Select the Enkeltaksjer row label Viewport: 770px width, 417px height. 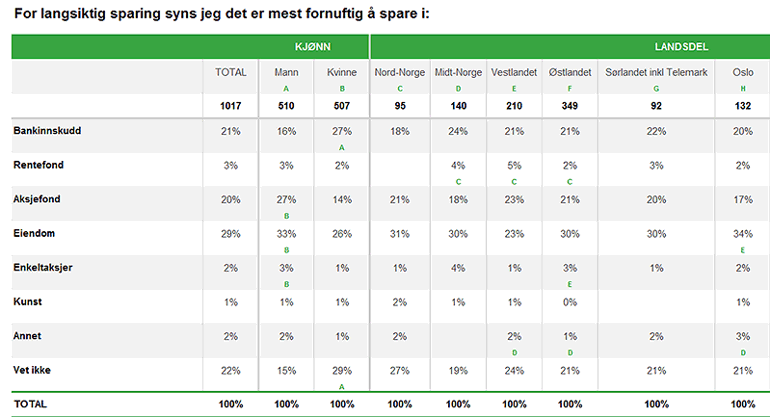point(43,267)
